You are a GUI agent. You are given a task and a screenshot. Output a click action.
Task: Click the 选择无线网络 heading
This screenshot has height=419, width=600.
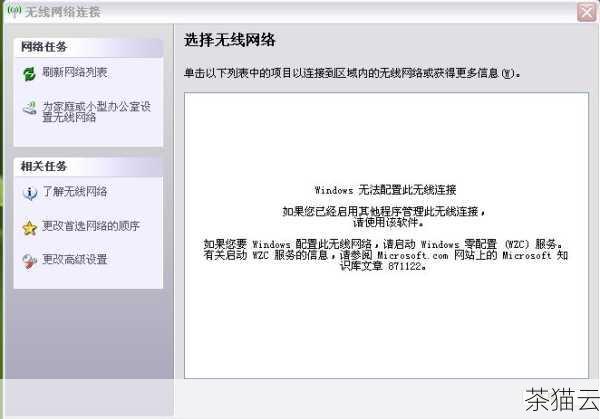[230, 40]
